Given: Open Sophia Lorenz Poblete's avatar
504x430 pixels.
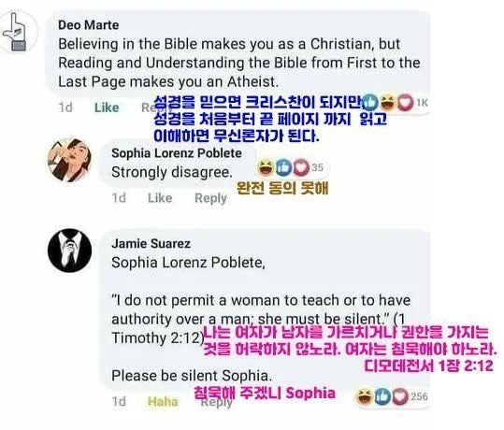Looking at the screenshot, I should pos(69,160).
